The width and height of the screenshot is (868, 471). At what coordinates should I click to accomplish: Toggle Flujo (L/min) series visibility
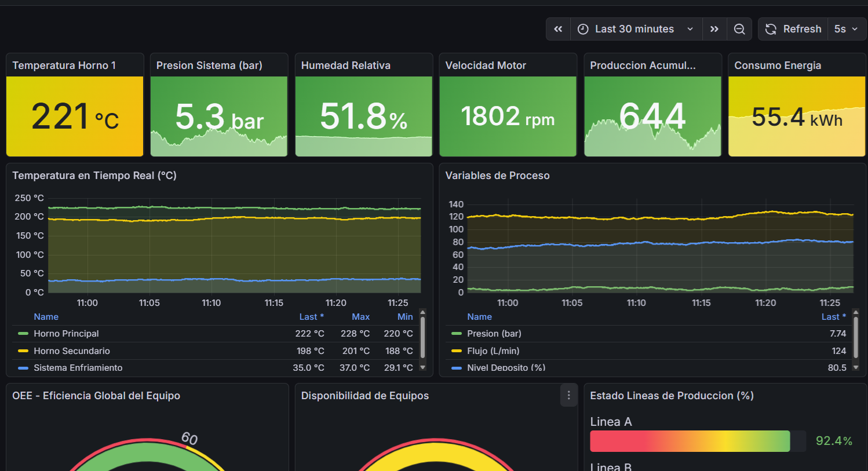(493, 351)
